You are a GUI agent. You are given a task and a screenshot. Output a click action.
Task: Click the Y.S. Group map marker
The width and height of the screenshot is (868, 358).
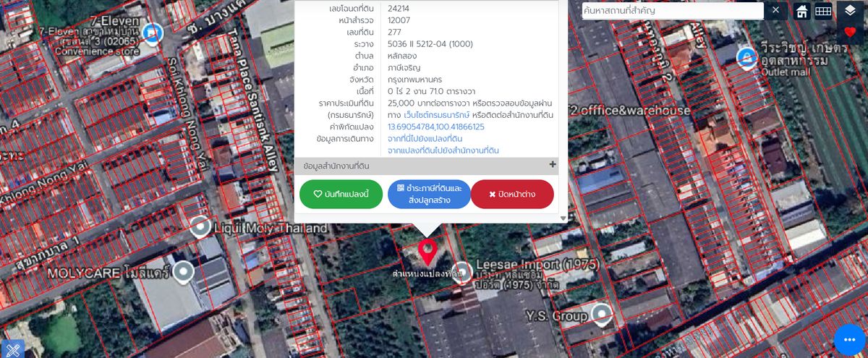coord(601,315)
